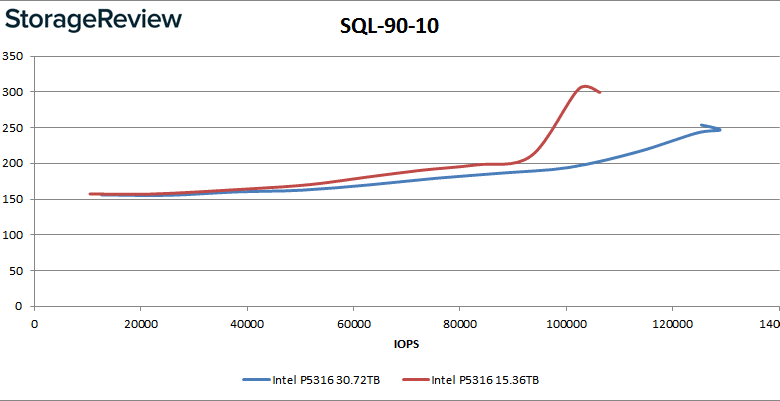Click the 300 y-axis label

tap(12, 92)
